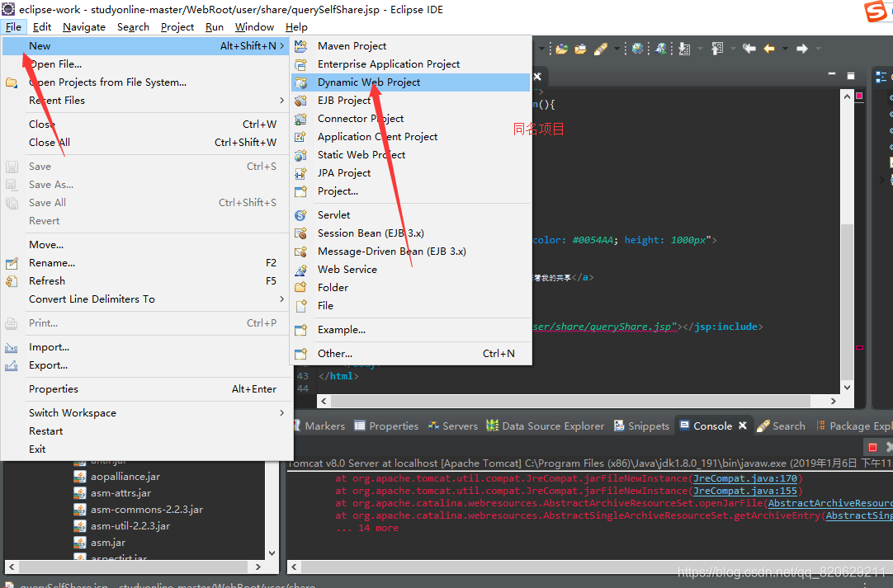
Task: Select Connector Project entry
Action: click(411, 119)
